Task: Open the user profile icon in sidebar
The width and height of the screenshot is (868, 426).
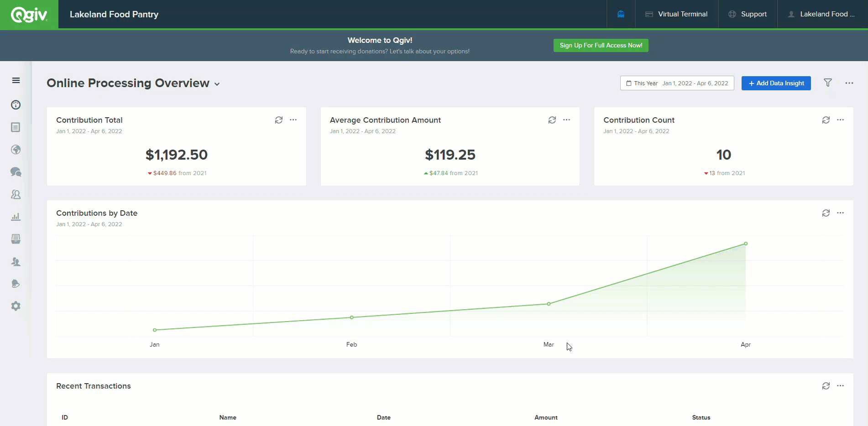Action: coord(16,261)
